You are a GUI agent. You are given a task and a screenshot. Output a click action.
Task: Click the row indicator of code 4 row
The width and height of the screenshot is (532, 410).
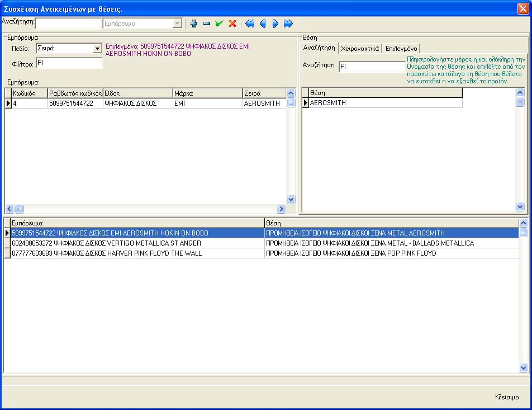8,103
